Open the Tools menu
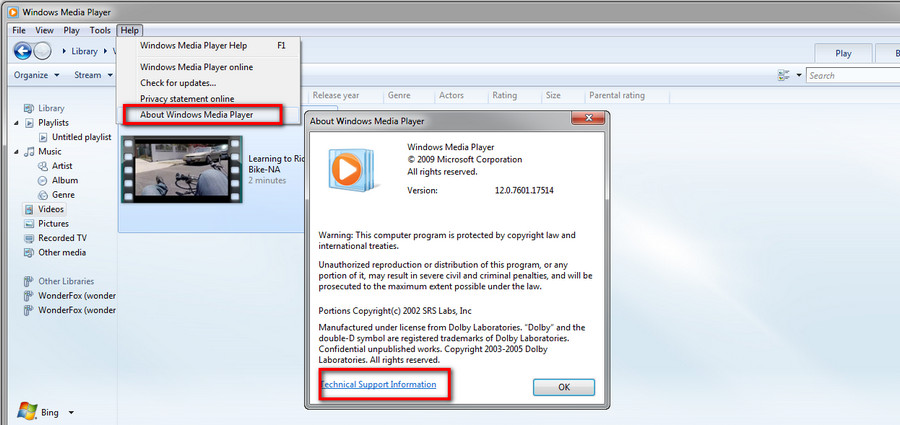The image size is (900, 425). click(100, 30)
